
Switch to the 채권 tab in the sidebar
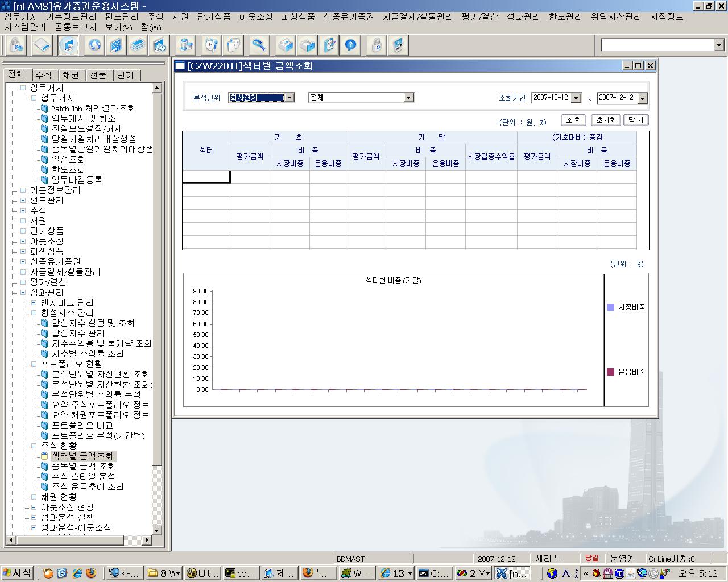coord(71,74)
